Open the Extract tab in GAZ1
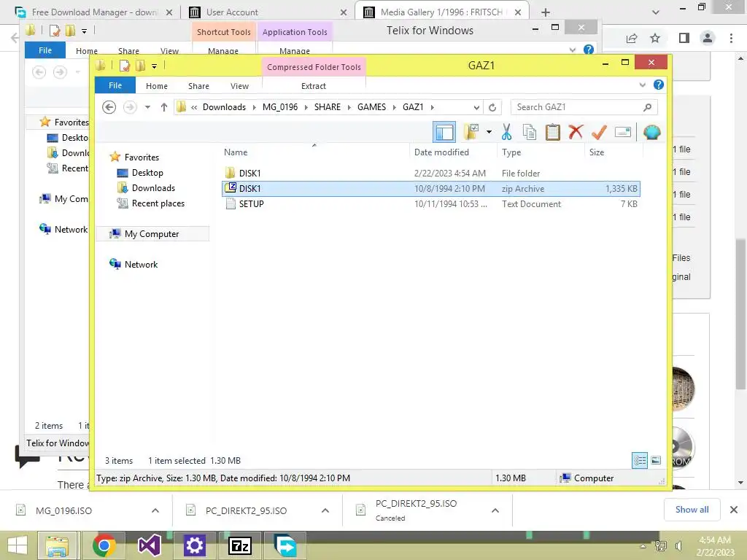Screen dimensions: 747x560 tap(314, 86)
